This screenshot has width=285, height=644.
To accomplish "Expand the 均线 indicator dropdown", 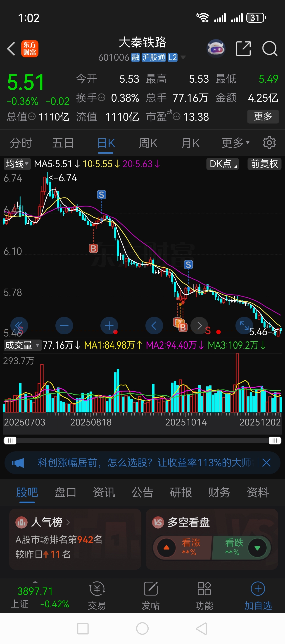I will tap(17, 164).
